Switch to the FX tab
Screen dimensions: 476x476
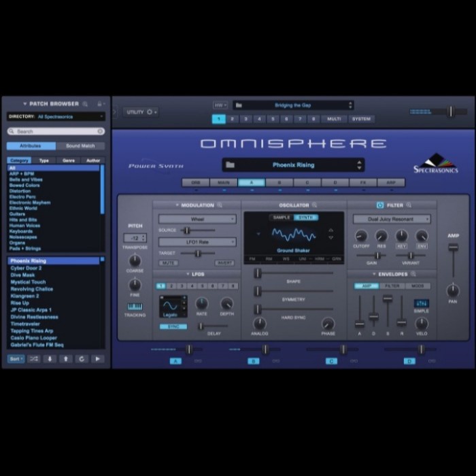[x=362, y=182]
